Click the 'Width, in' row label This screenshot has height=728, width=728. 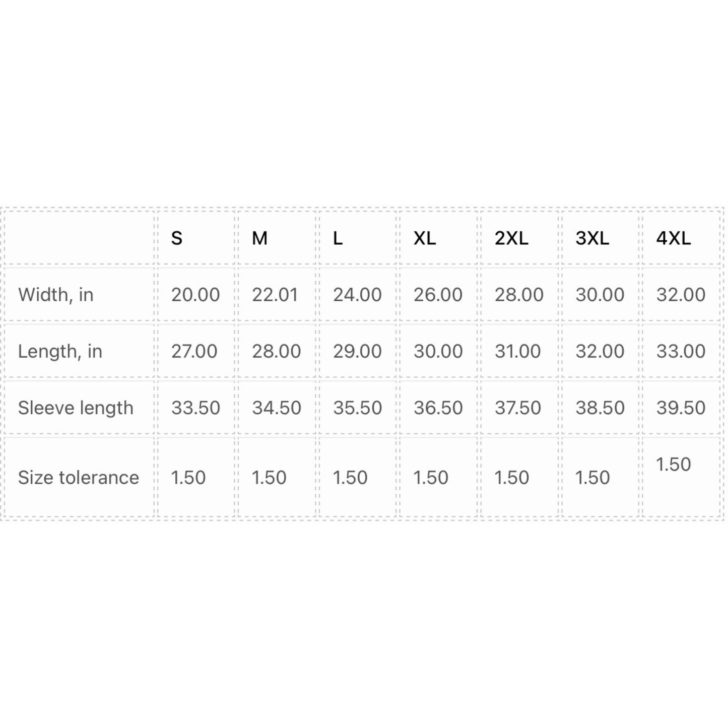pyautogui.click(x=56, y=295)
